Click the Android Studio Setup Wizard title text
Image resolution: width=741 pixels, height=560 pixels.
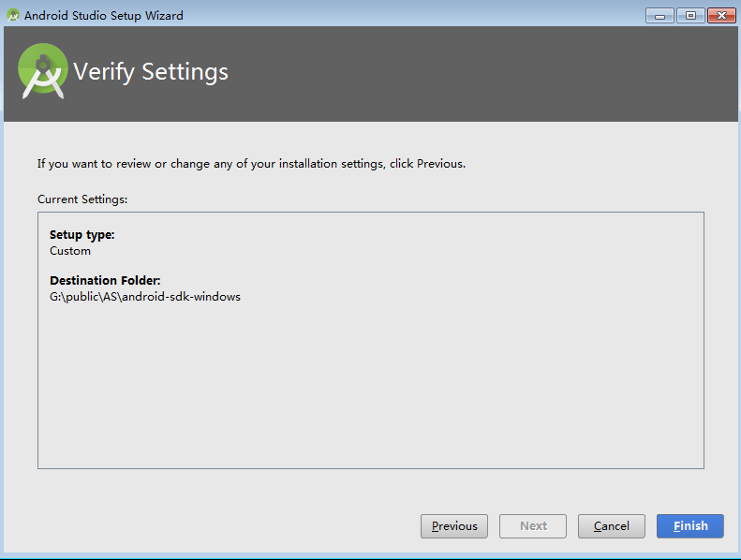click(x=104, y=16)
